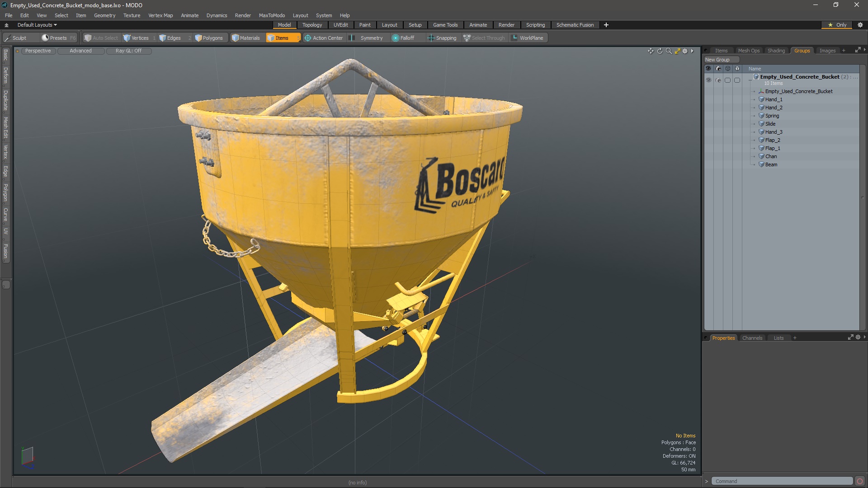
Task: Open the WorkPlane options
Action: click(528, 38)
